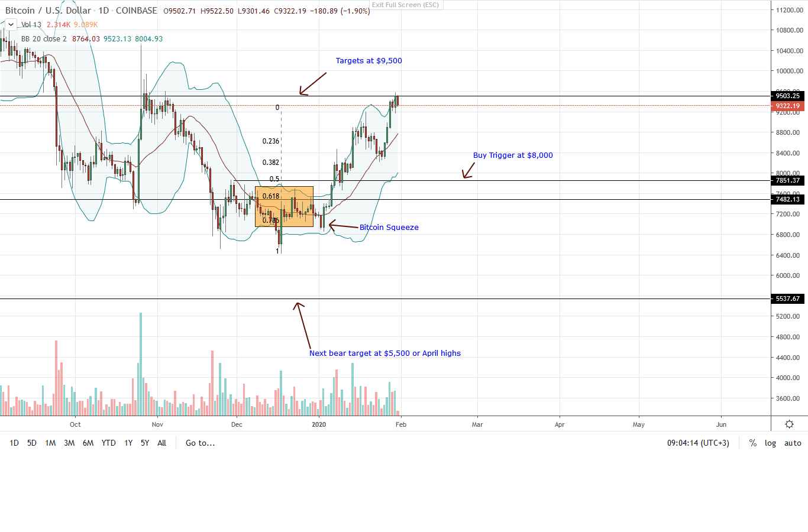Click the 2020 date label on time axis
The image size is (808, 532).
pyautogui.click(x=319, y=424)
